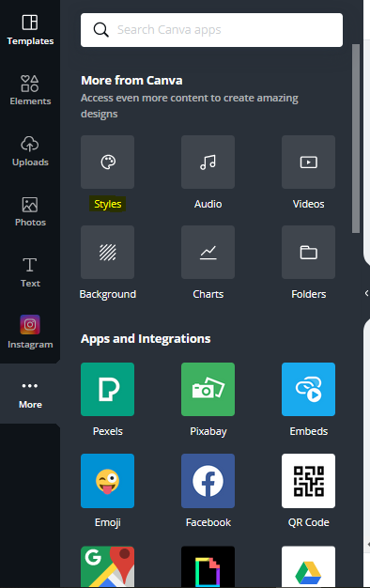Click the Background label

(x=108, y=294)
